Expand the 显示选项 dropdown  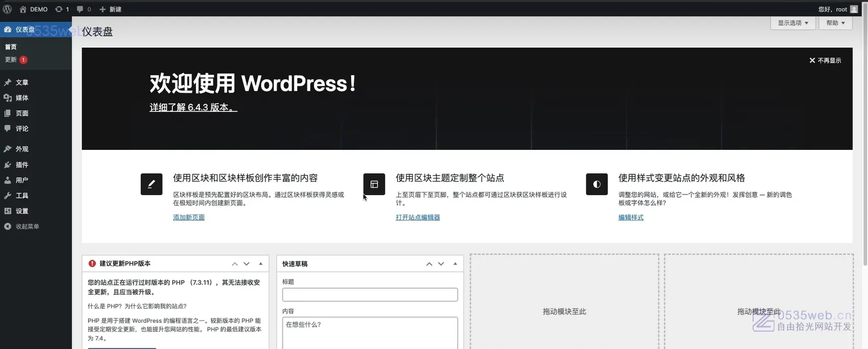coord(792,23)
